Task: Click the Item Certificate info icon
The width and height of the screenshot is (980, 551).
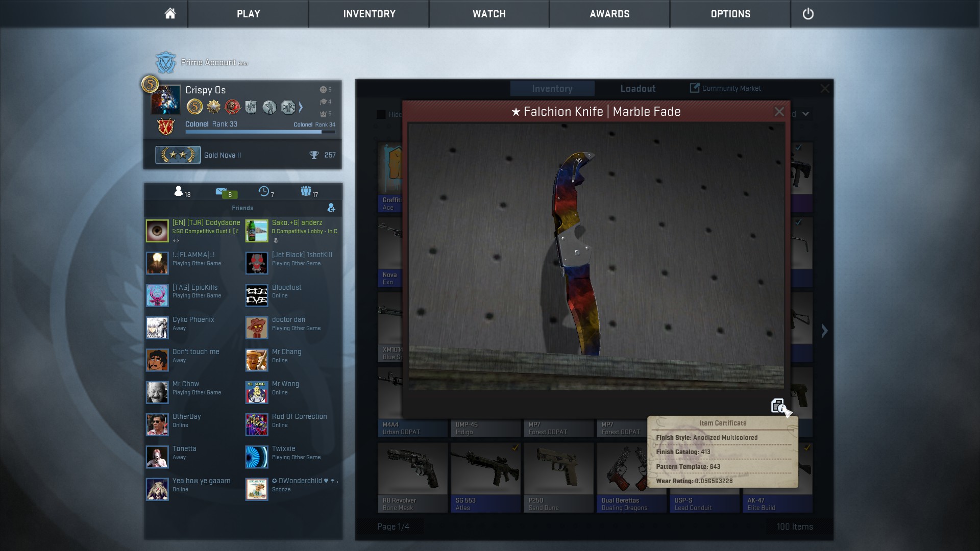Action: pyautogui.click(x=778, y=406)
